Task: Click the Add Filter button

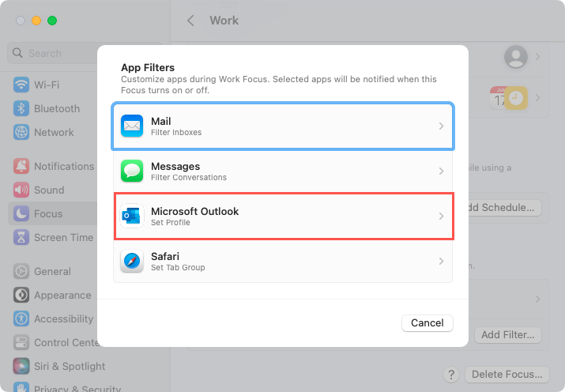Action: tap(507, 335)
